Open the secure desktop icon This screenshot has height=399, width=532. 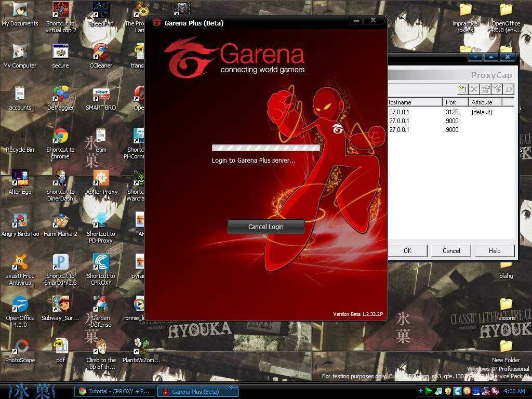60,56
